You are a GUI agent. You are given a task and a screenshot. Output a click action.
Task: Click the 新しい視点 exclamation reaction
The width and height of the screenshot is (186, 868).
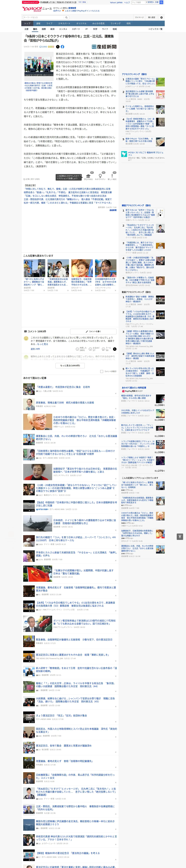pyautogui.click(x=112, y=176)
